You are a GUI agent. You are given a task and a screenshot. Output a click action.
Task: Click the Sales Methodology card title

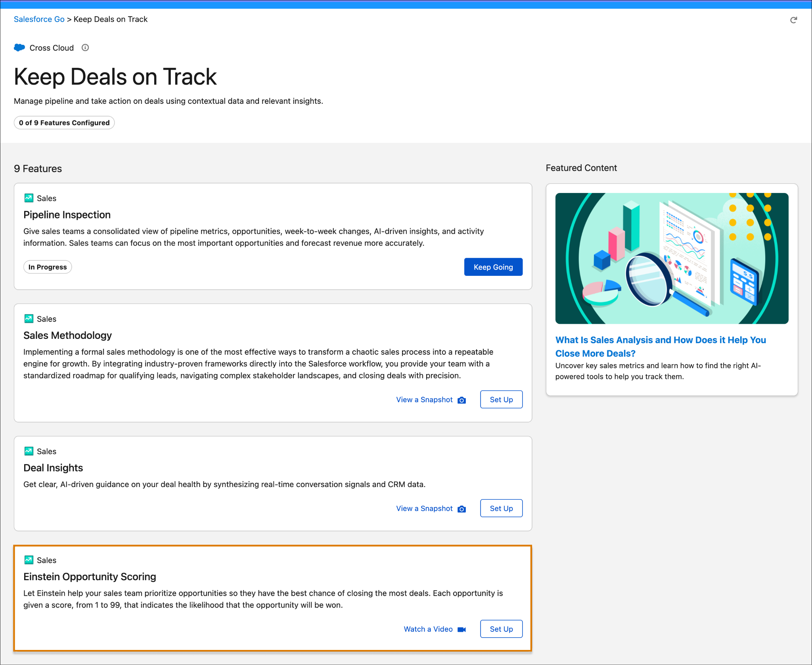tap(67, 335)
